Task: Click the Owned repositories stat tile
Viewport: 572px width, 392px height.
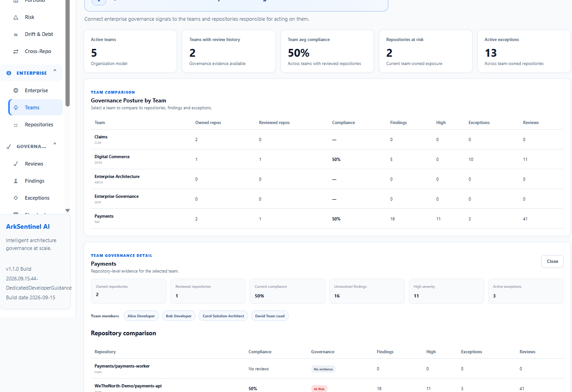Action: point(129,291)
